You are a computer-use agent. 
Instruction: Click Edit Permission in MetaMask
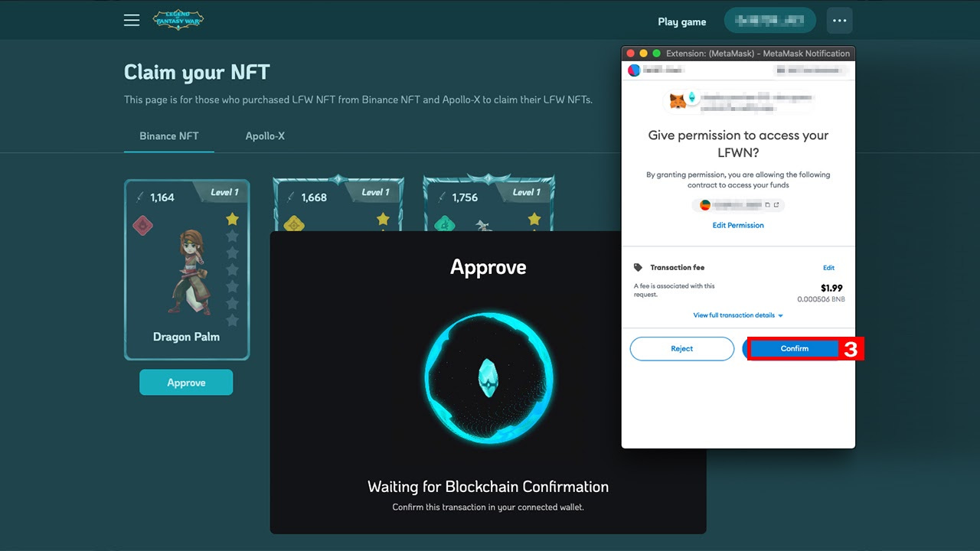pos(738,226)
